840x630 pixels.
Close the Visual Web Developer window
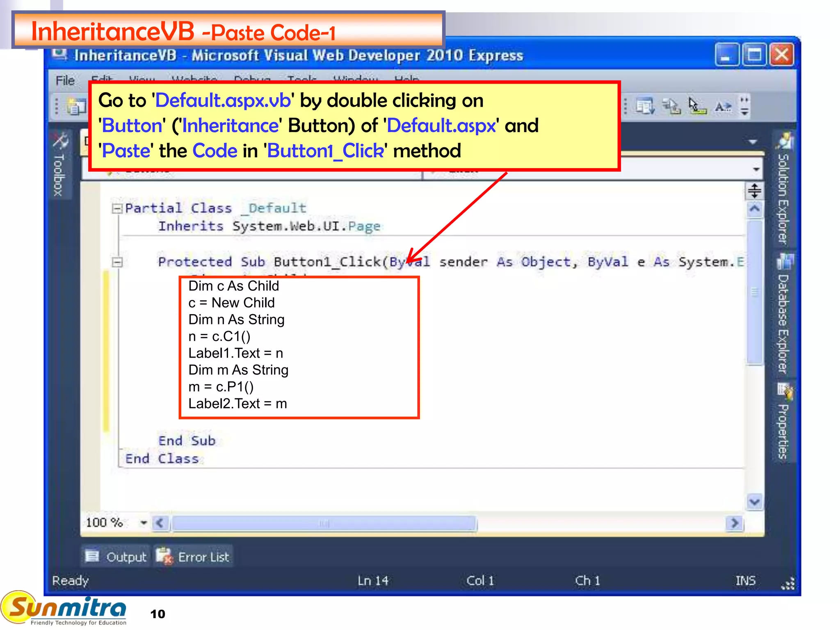pyautogui.click(x=782, y=55)
